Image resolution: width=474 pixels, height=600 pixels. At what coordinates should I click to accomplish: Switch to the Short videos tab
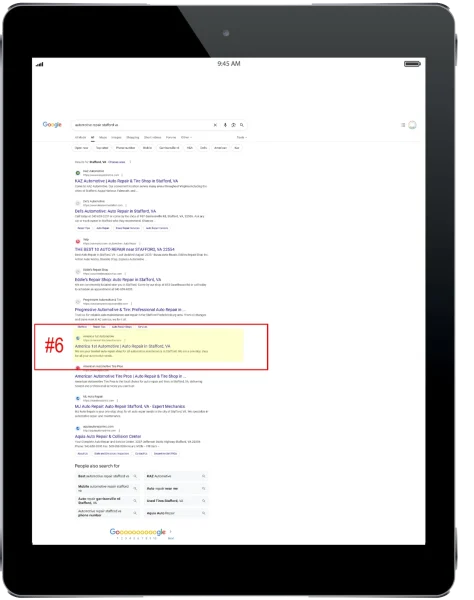153,137
